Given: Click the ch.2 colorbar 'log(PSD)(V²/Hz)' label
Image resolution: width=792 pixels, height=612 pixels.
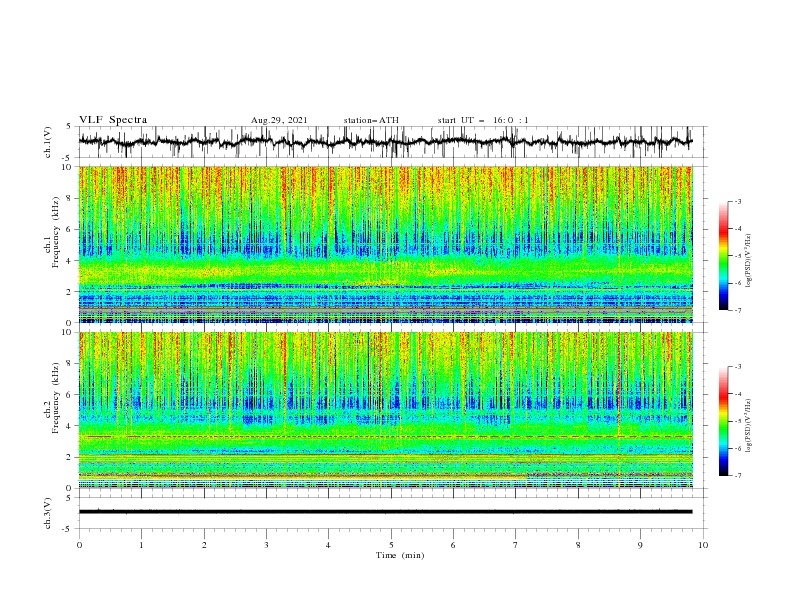Looking at the screenshot, I should point(749,425).
